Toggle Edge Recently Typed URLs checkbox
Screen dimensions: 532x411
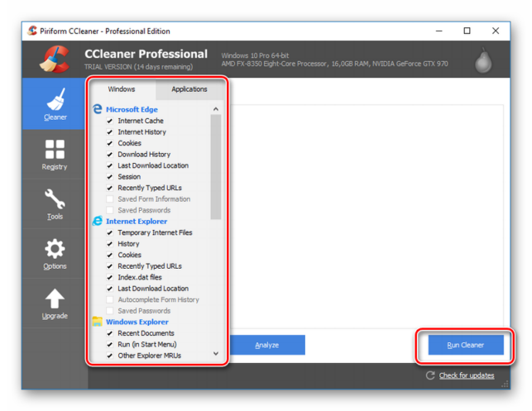click(109, 188)
